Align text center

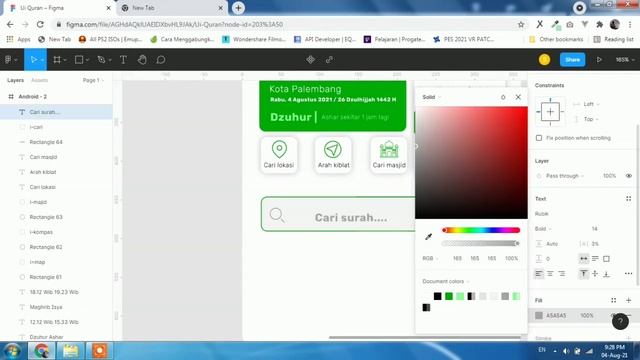click(550, 273)
